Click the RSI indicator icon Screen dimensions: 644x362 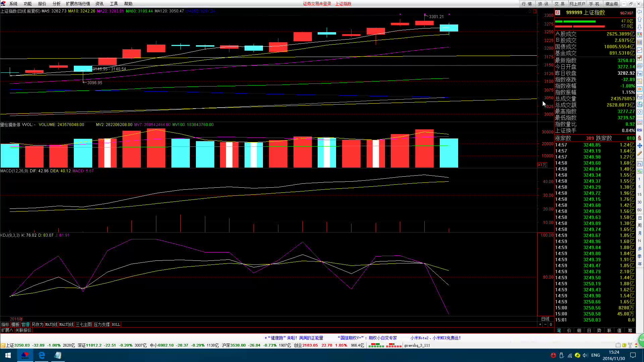click(640, 130)
